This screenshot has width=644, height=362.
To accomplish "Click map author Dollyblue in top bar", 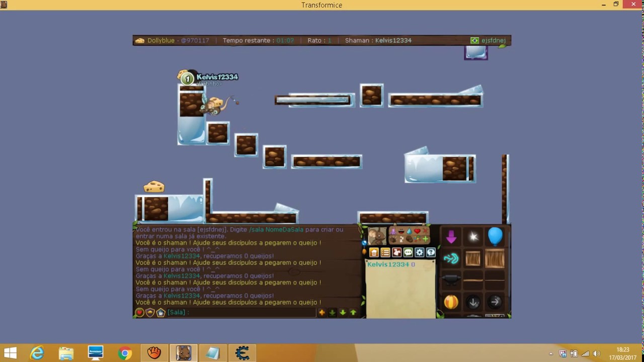I will [x=161, y=40].
